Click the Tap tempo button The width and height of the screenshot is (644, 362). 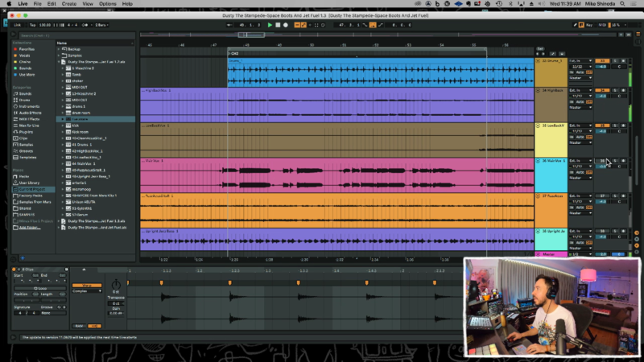click(34, 25)
